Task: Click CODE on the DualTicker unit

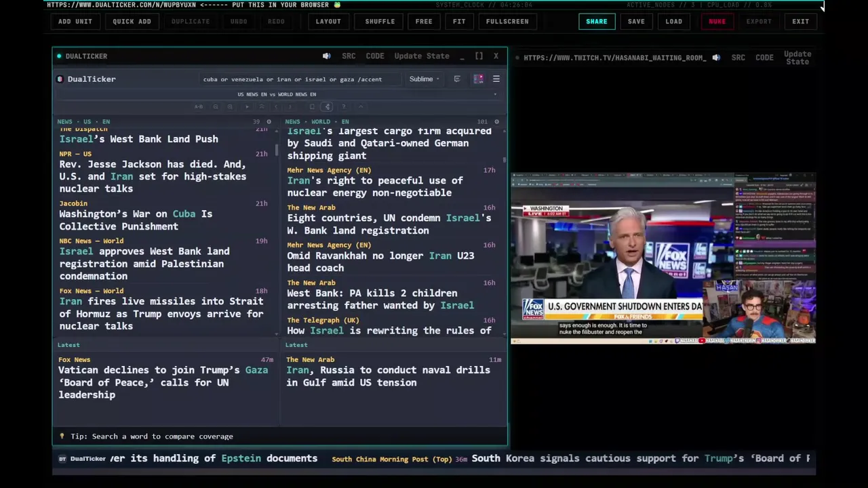Action: pos(375,56)
